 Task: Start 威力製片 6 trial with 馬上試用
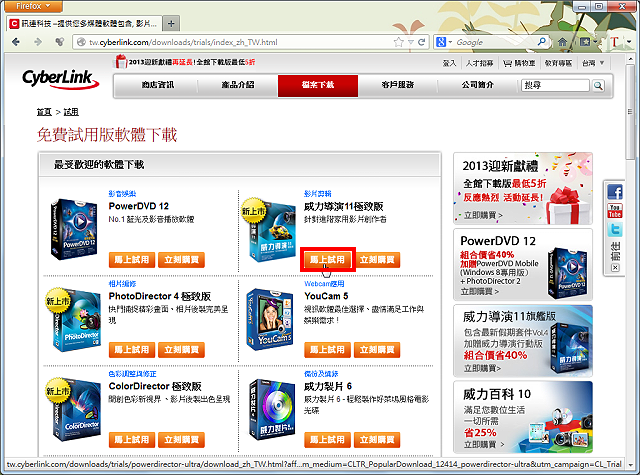click(x=327, y=440)
